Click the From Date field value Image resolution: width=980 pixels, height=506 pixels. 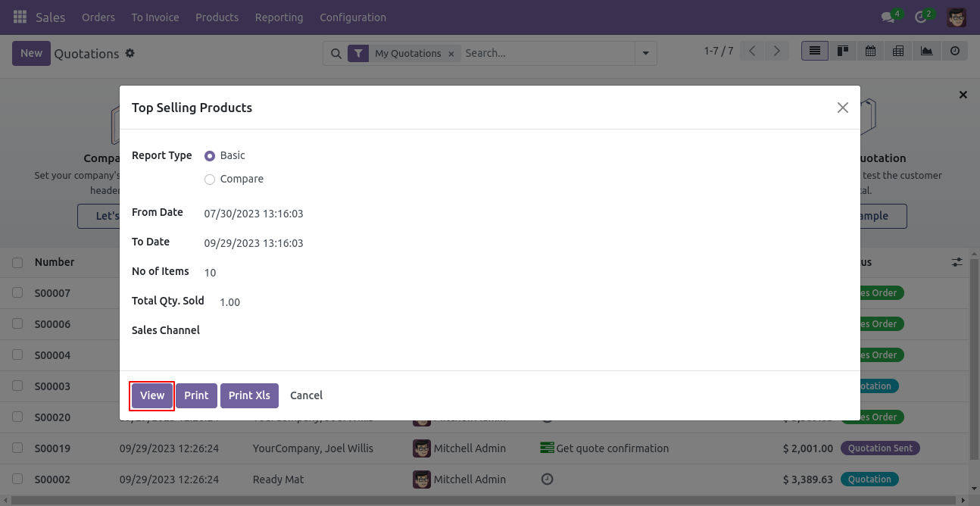click(254, 214)
